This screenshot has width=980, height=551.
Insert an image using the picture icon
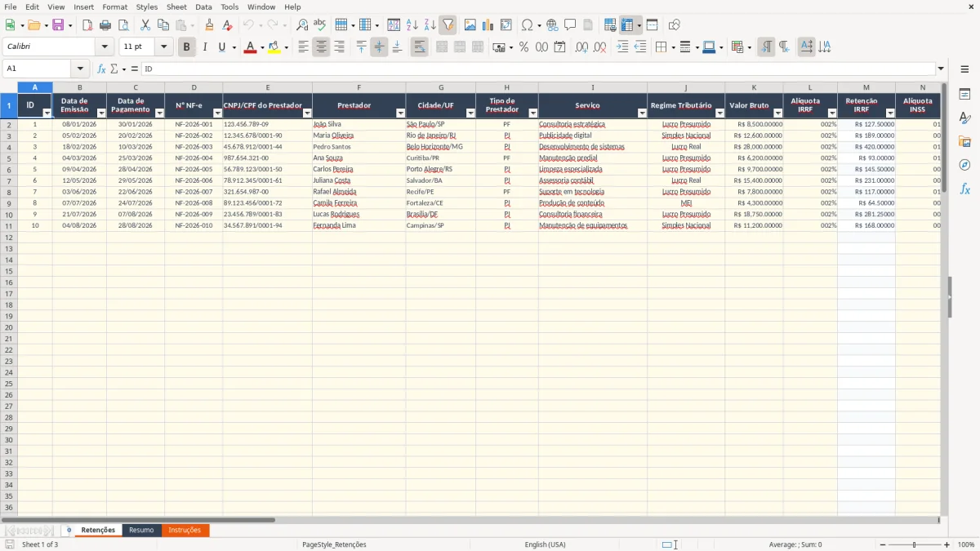[x=470, y=25]
